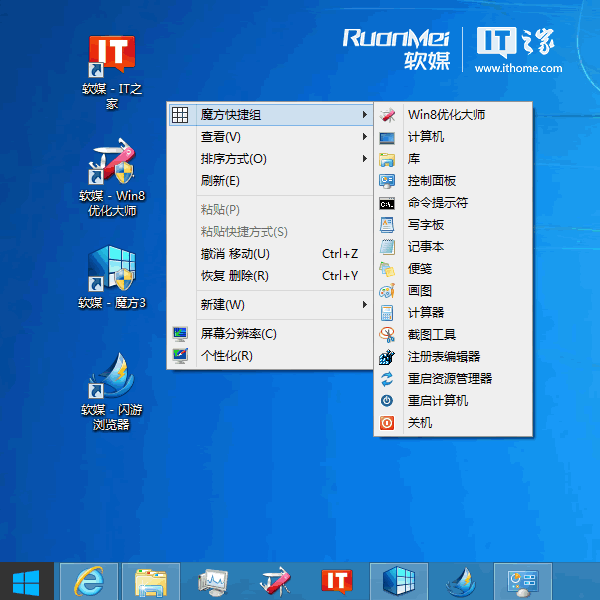Click the Windows Start button

click(x=26, y=581)
